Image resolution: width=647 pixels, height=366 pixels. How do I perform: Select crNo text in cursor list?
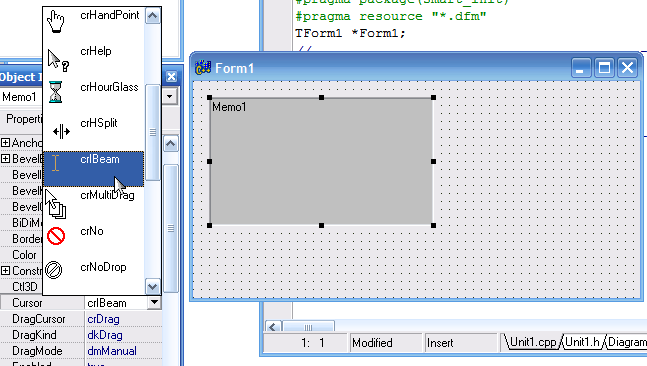click(x=92, y=231)
